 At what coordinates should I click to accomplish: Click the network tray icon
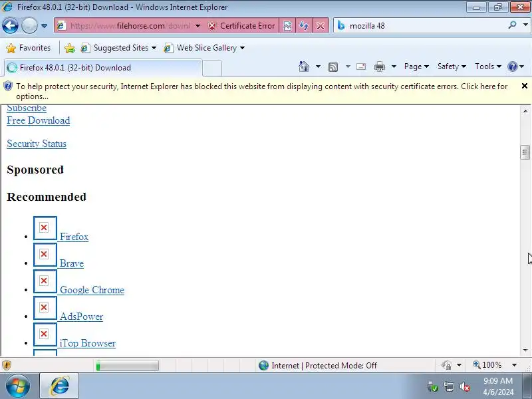(449, 386)
